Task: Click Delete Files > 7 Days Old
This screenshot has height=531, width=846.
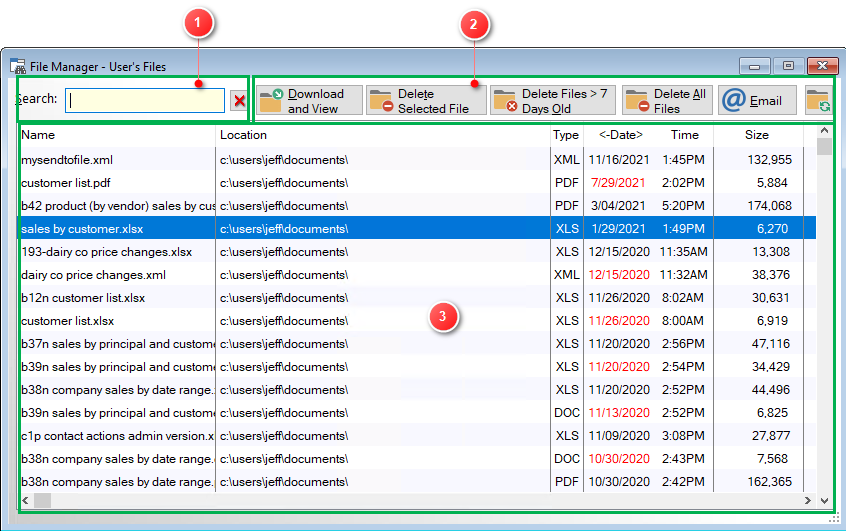Action: pos(552,100)
